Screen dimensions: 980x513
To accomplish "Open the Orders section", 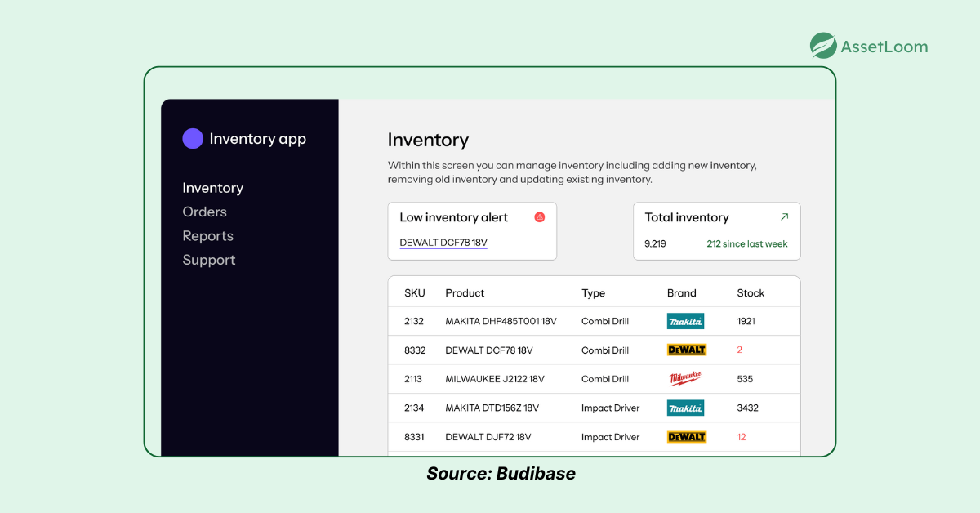I will 204,212.
